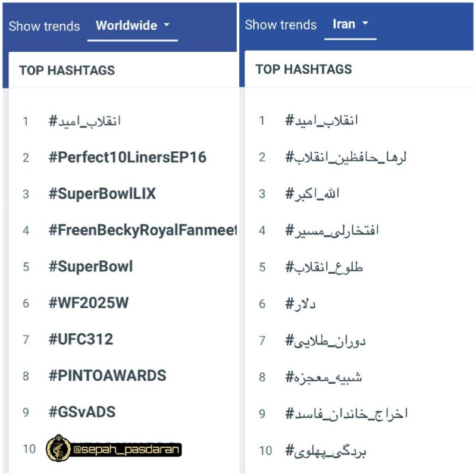The height and width of the screenshot is (476, 476).
Task: Open the Iran rank 10 hashtag
Action: 325,451
